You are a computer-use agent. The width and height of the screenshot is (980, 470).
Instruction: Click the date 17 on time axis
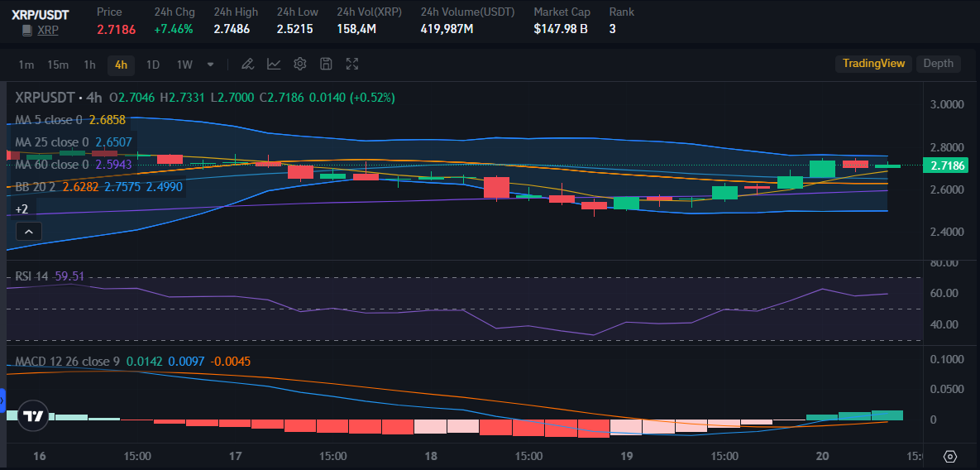coord(235,456)
